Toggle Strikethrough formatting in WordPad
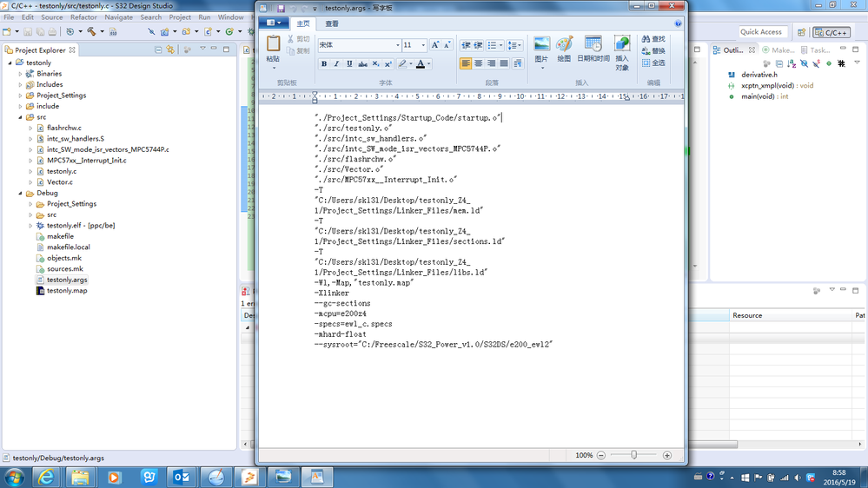 (362, 63)
